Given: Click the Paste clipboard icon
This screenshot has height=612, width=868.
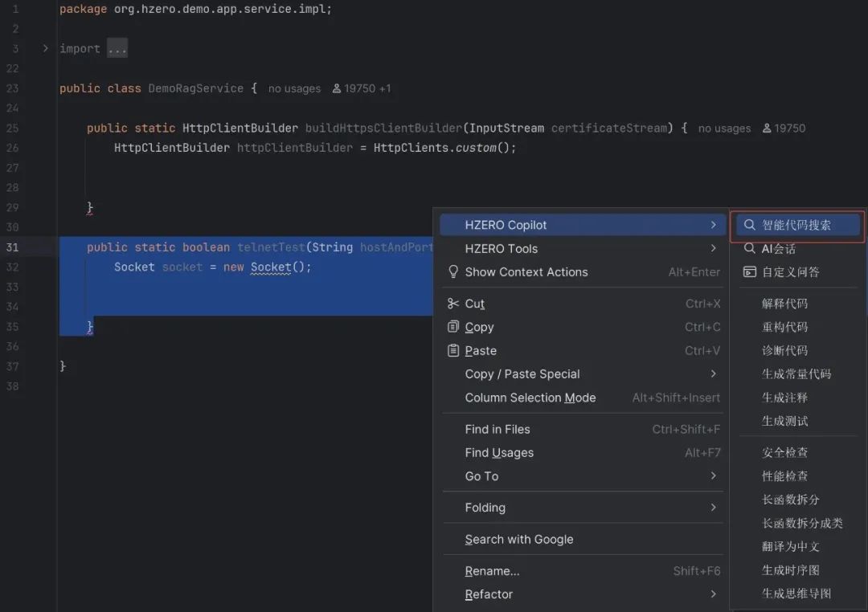Looking at the screenshot, I should [x=453, y=350].
